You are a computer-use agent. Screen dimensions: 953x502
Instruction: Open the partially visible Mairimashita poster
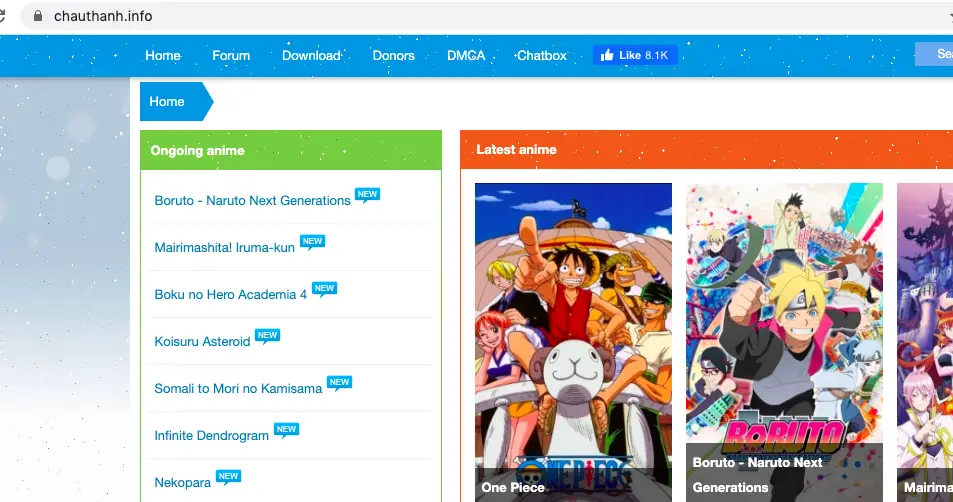(925, 342)
